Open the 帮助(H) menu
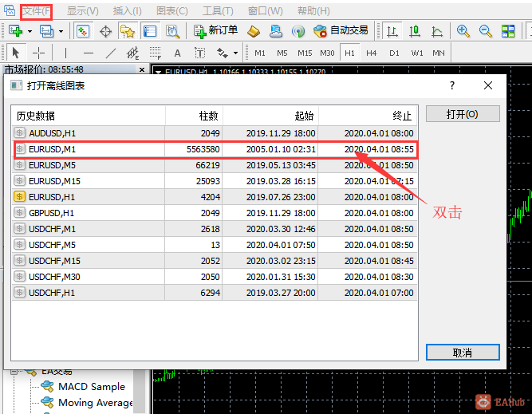532x414 pixels. pos(313,11)
